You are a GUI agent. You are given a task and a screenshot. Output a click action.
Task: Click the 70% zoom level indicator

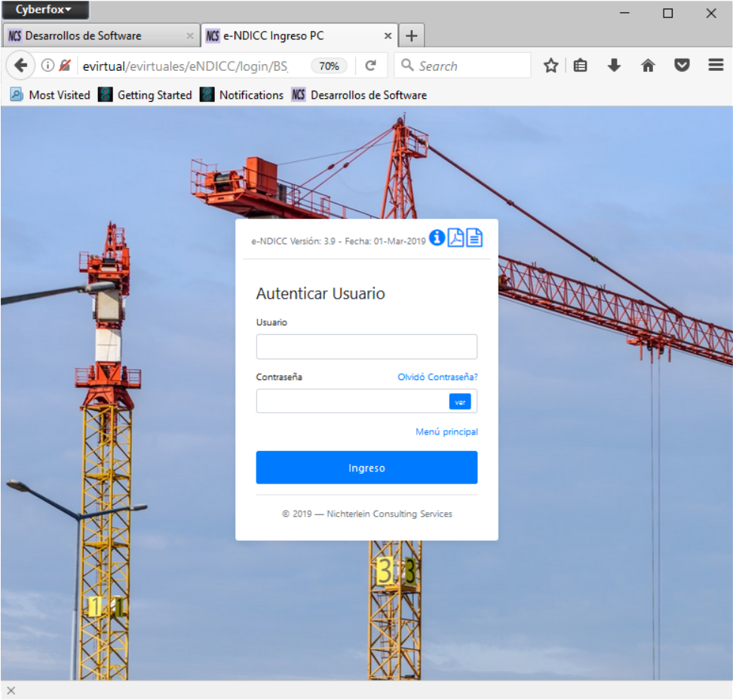[x=329, y=66]
